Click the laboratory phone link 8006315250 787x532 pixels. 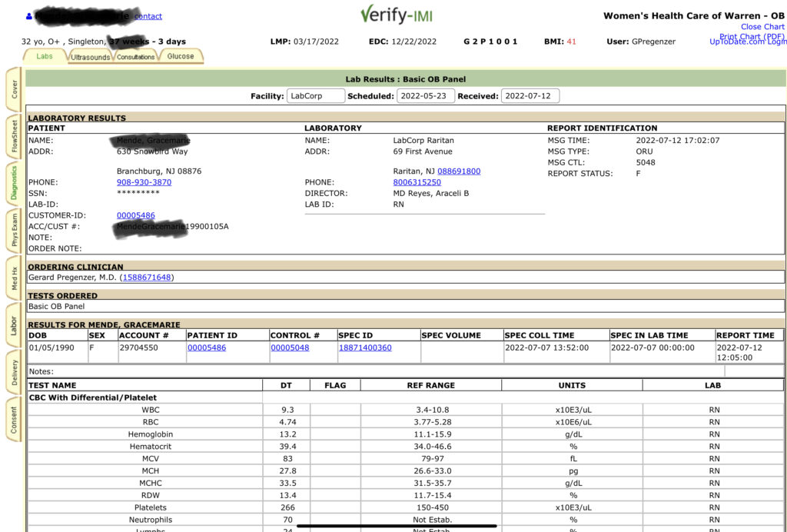tap(417, 182)
